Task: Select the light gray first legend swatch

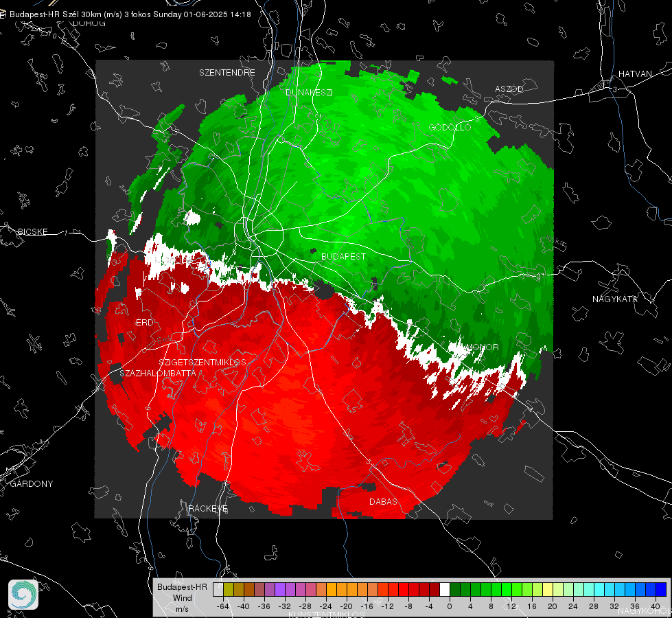Action: (x=218, y=589)
